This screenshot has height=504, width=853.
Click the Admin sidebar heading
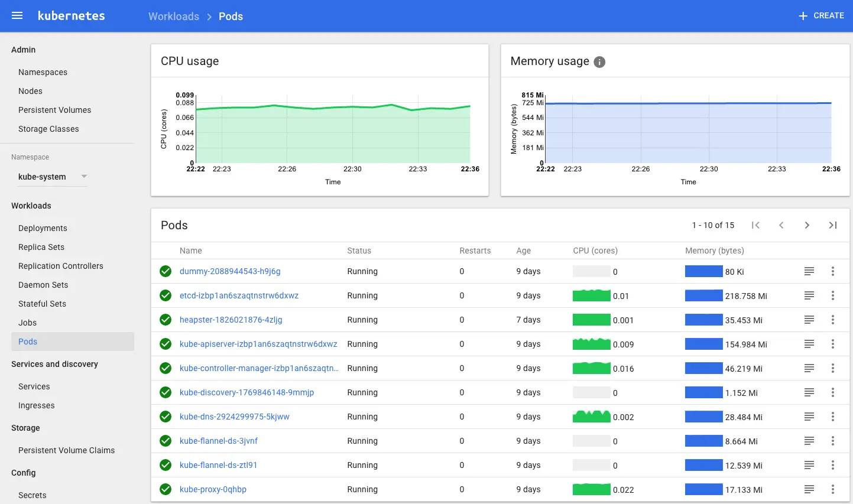(x=24, y=50)
